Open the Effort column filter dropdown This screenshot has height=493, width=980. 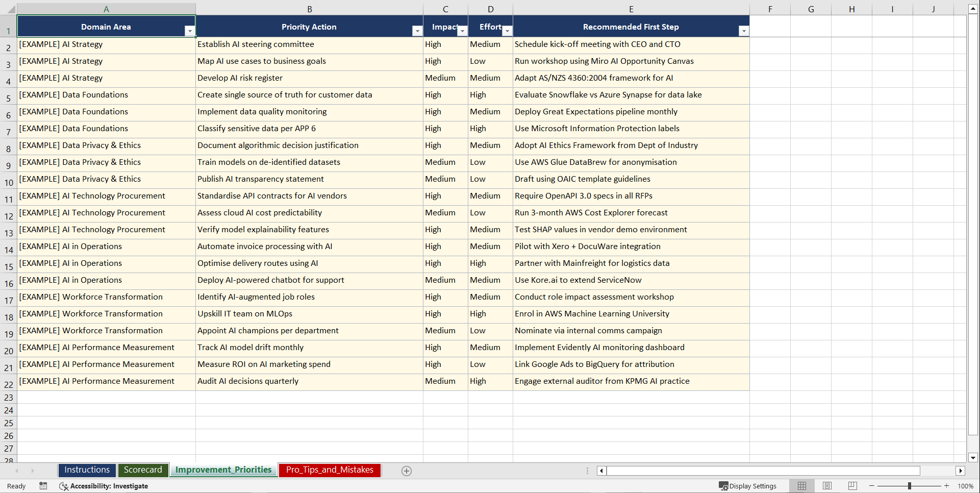507,31
